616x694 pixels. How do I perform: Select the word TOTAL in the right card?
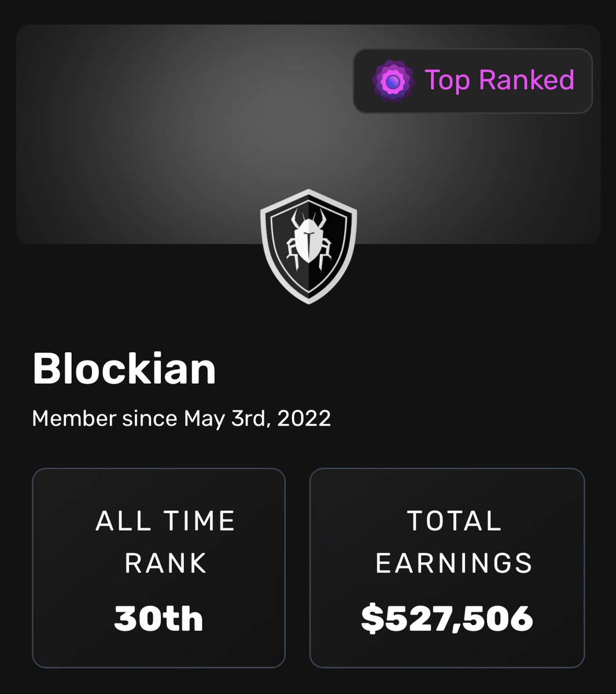point(454,521)
